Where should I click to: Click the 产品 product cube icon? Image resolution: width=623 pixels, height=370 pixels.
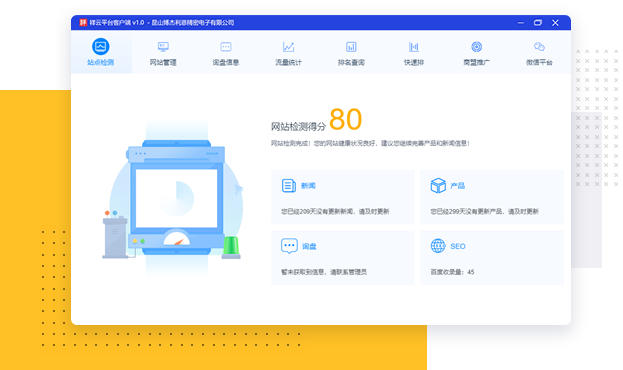(438, 186)
